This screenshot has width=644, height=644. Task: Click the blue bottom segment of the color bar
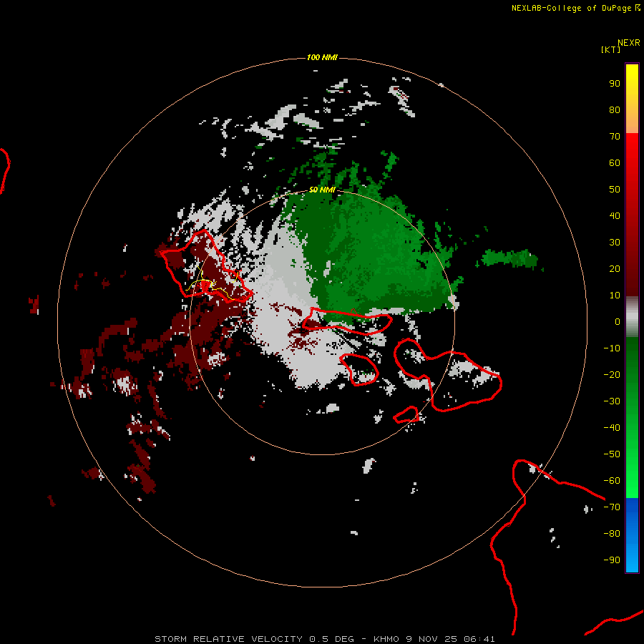point(632,535)
